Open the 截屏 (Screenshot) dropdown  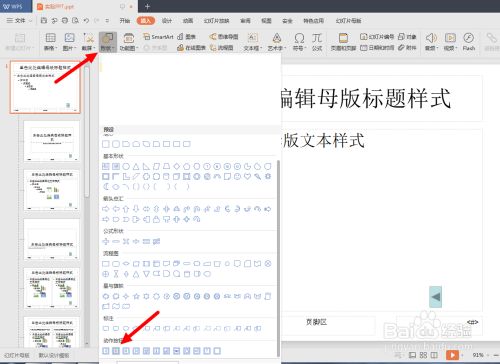88,42
